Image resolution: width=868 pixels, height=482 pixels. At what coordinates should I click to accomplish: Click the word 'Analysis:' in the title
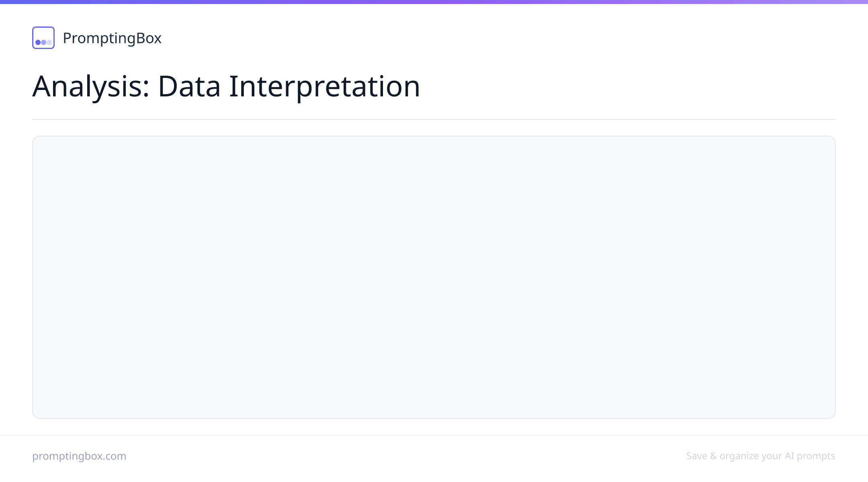(x=91, y=86)
